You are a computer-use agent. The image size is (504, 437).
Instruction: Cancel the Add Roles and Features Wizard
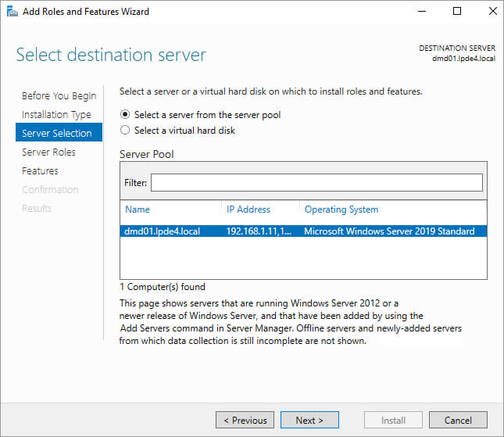click(x=458, y=420)
